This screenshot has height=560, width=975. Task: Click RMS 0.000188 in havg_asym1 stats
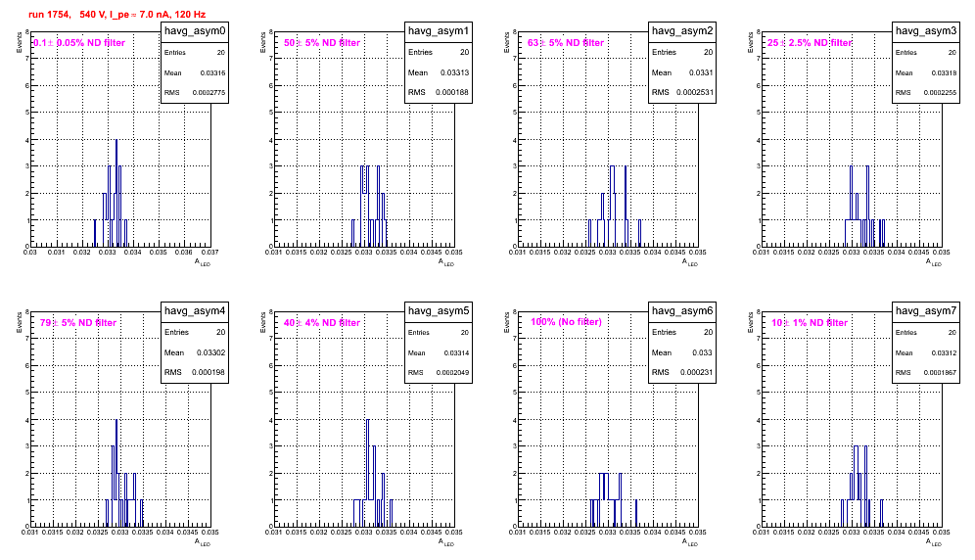[439, 93]
